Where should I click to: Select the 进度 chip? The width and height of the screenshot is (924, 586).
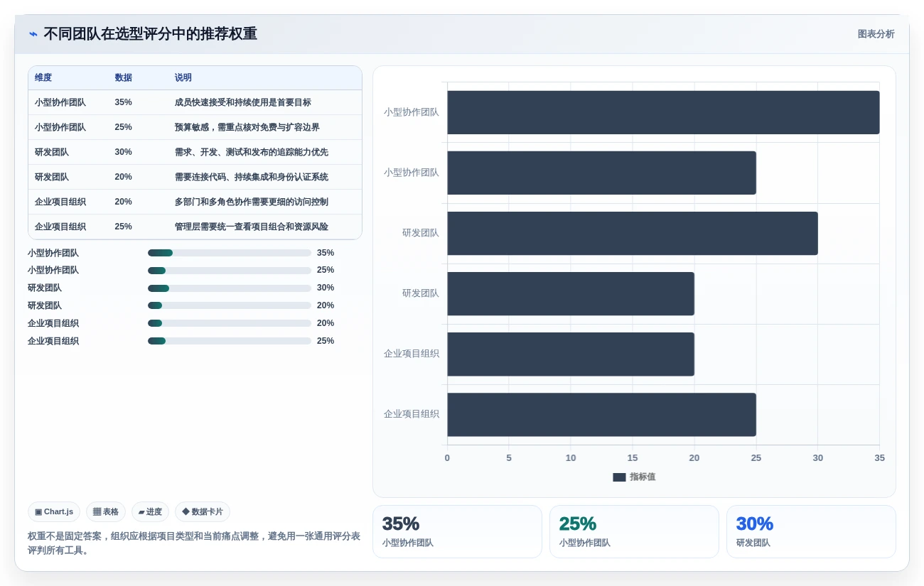pos(150,511)
